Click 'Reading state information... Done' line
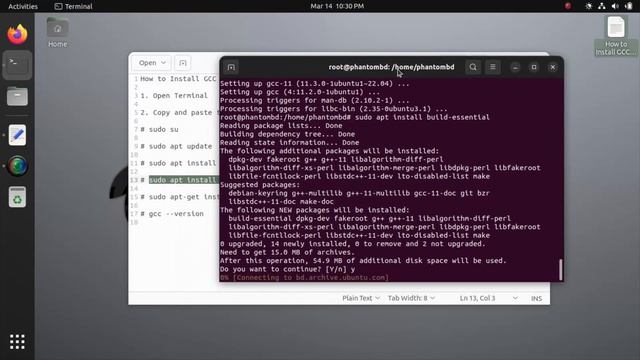 (x=289, y=142)
